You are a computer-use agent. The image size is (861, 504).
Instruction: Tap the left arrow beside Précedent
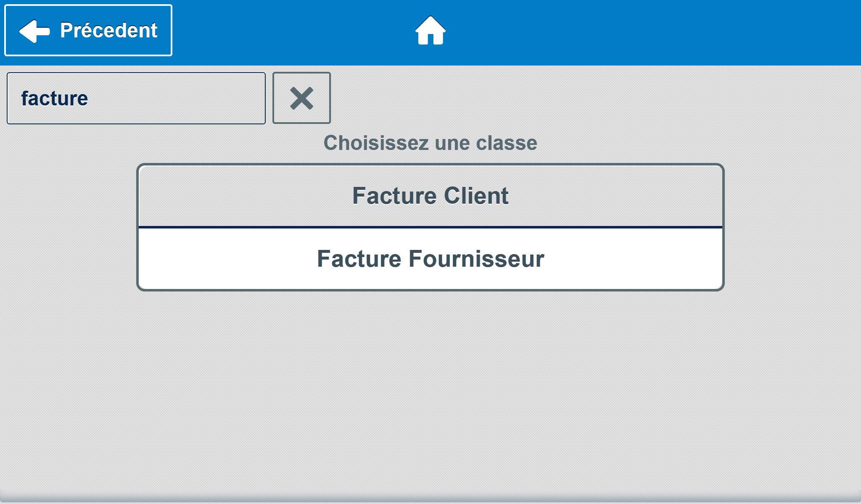[34, 31]
